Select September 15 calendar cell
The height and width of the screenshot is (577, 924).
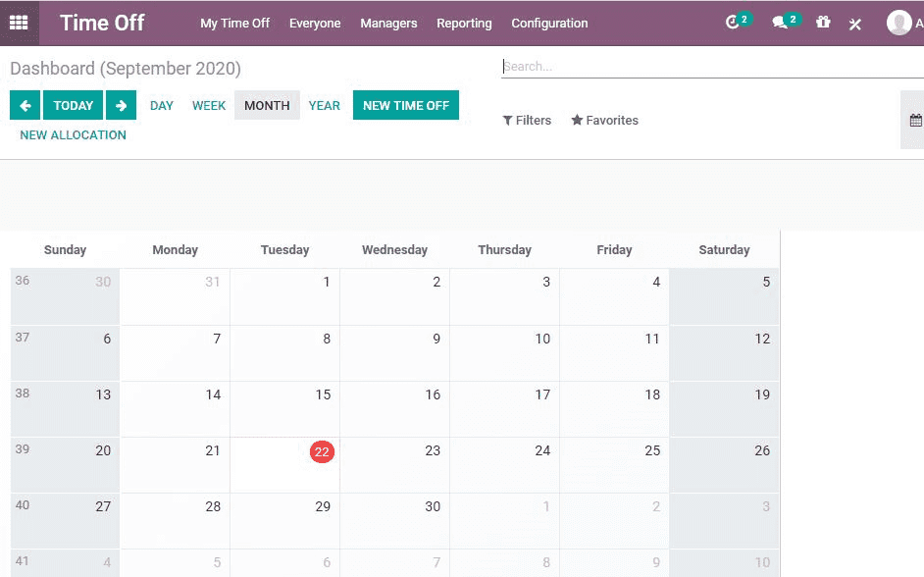[284, 409]
